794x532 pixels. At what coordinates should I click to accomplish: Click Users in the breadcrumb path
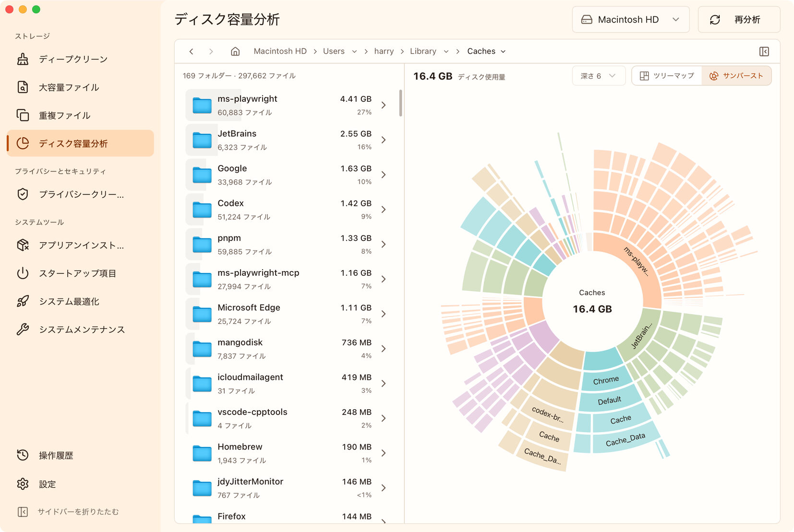(x=334, y=51)
